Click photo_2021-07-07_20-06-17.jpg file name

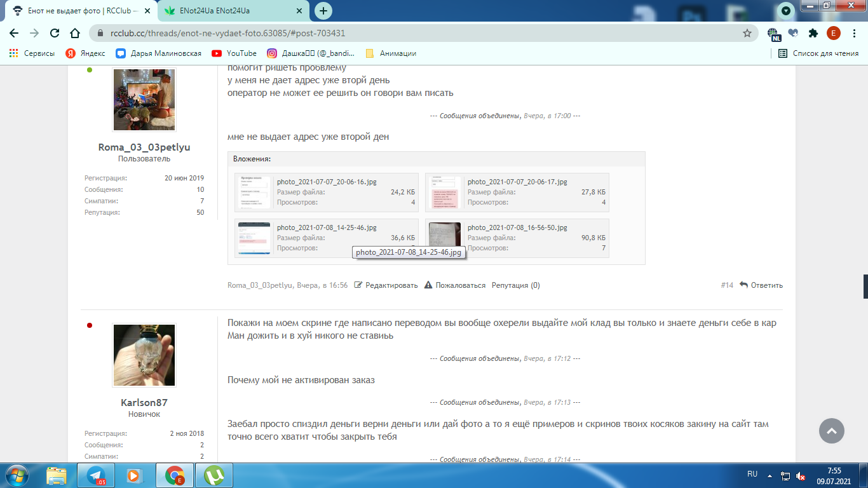pyautogui.click(x=517, y=182)
